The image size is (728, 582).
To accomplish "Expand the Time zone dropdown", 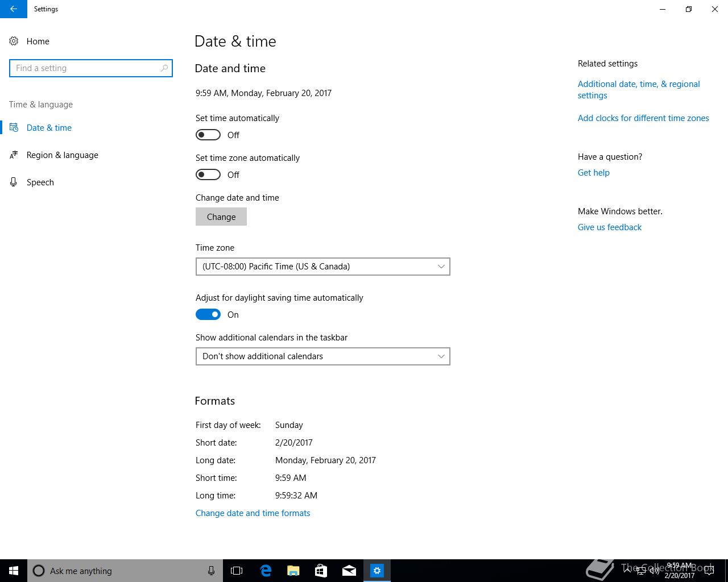I will [x=323, y=267].
